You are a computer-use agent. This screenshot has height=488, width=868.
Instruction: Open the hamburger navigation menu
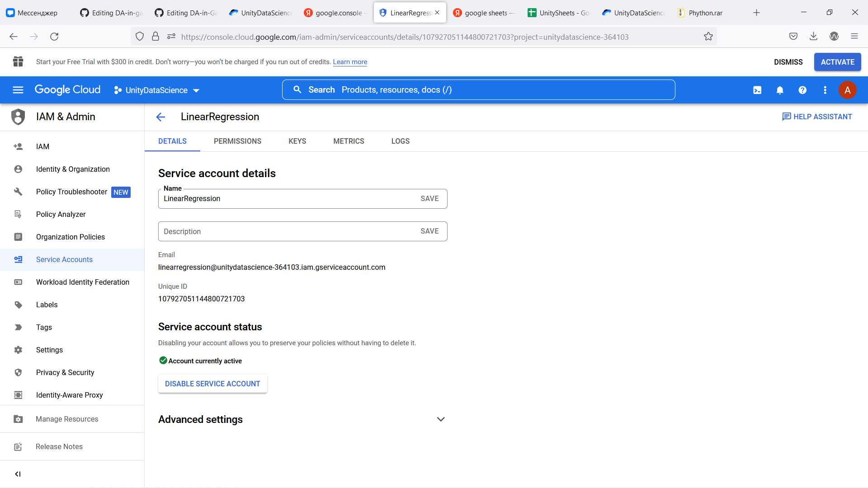tap(18, 90)
